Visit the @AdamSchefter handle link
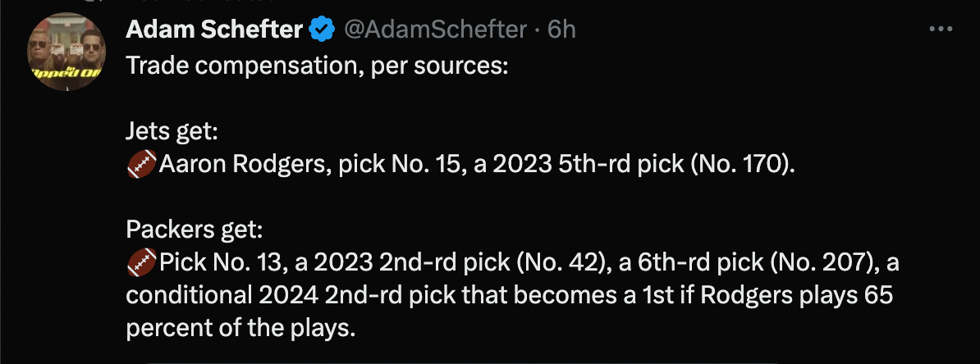Image resolution: width=980 pixels, height=364 pixels. (436, 30)
